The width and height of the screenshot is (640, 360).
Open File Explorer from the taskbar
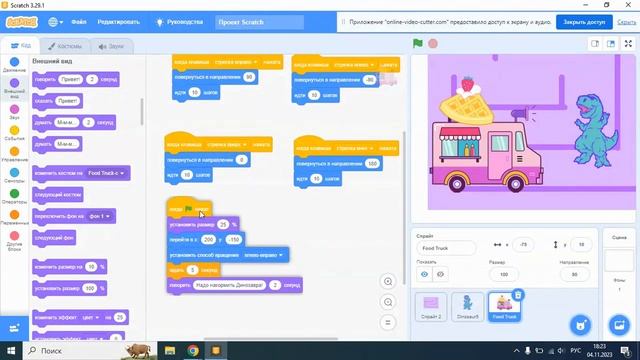tap(170, 351)
